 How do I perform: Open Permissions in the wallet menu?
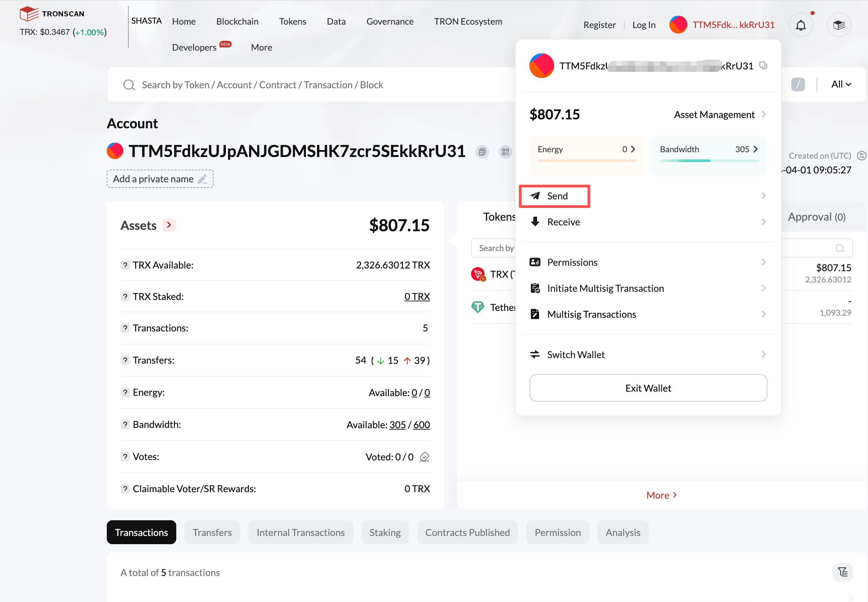648,262
